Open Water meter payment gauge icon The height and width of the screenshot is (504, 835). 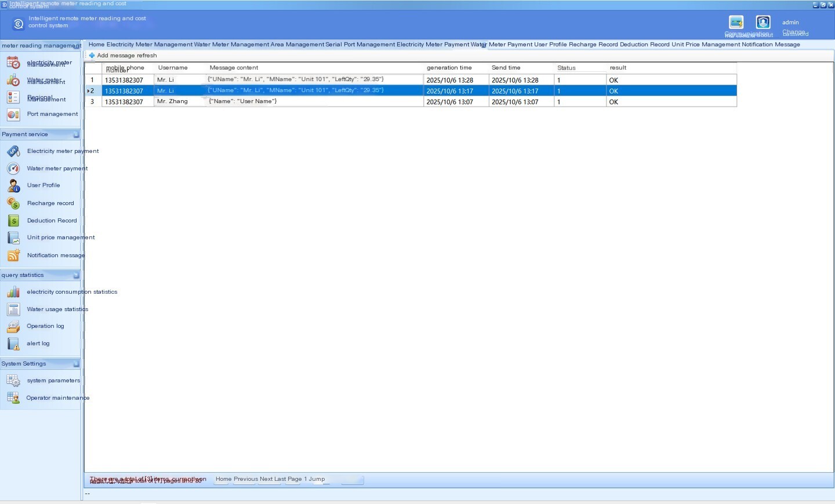(13, 169)
